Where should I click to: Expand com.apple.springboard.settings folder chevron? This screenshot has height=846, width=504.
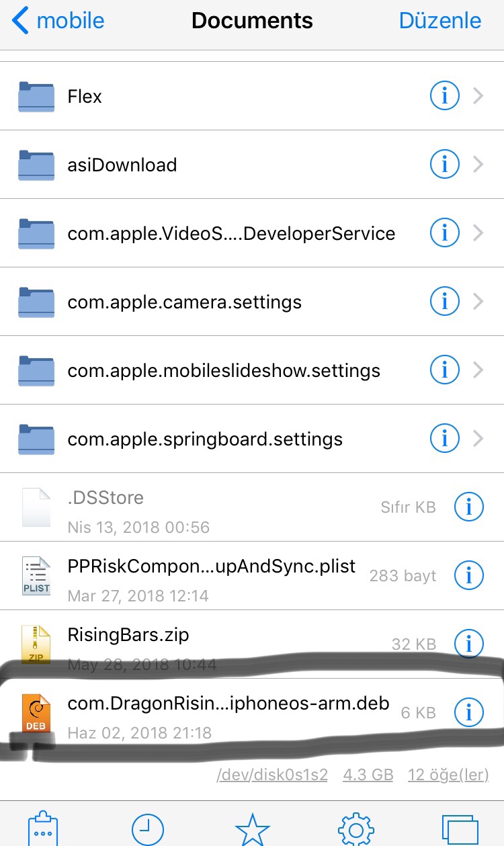point(478,439)
